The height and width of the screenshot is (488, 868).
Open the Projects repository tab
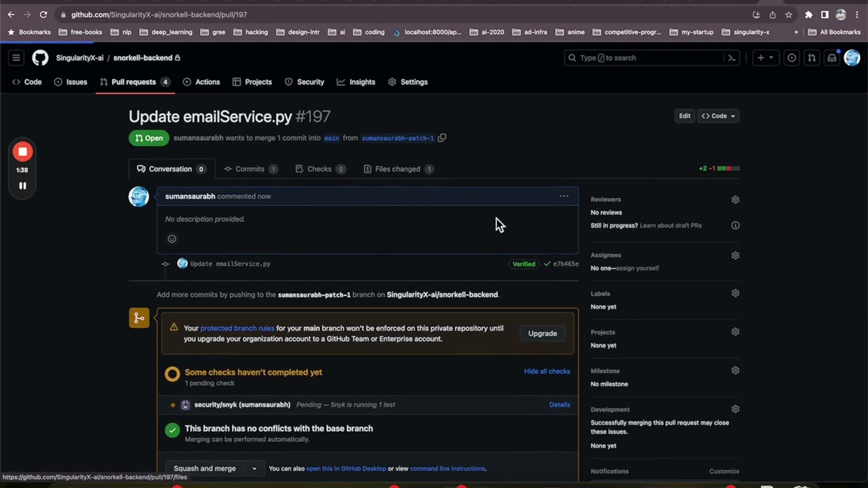[x=252, y=82]
